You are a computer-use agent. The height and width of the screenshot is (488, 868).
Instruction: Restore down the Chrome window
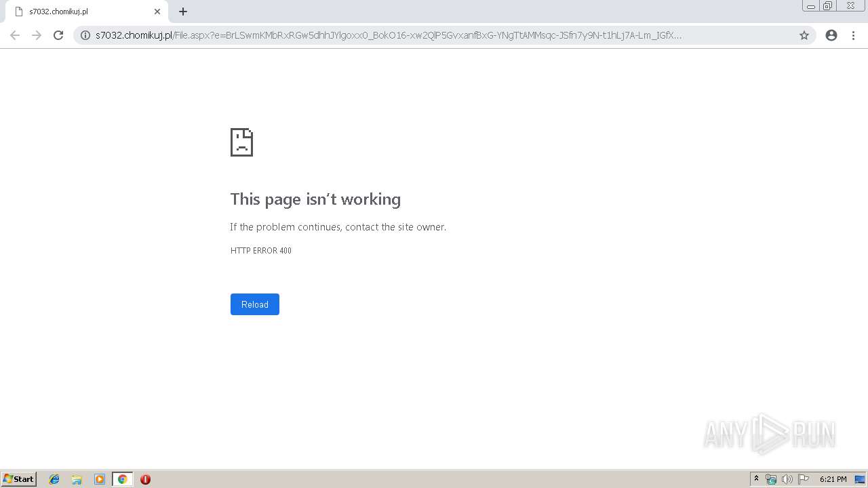click(828, 6)
